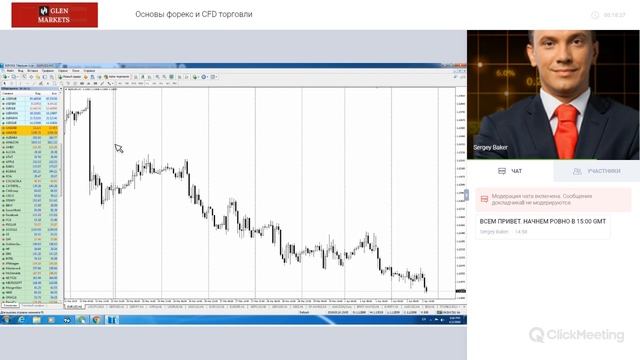Open the Графики menu
This screenshot has width=640, height=360.
point(48,71)
